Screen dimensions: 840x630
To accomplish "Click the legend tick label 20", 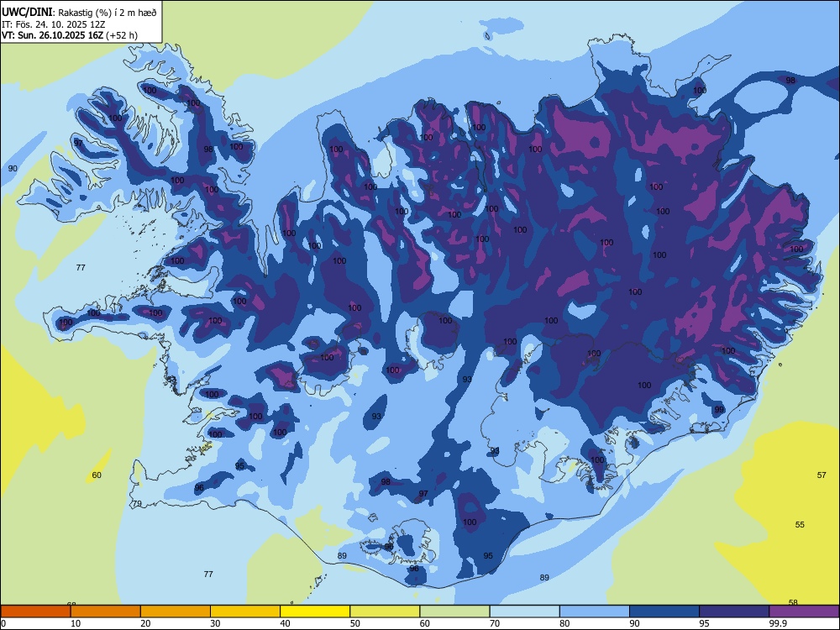I will coord(145,623).
